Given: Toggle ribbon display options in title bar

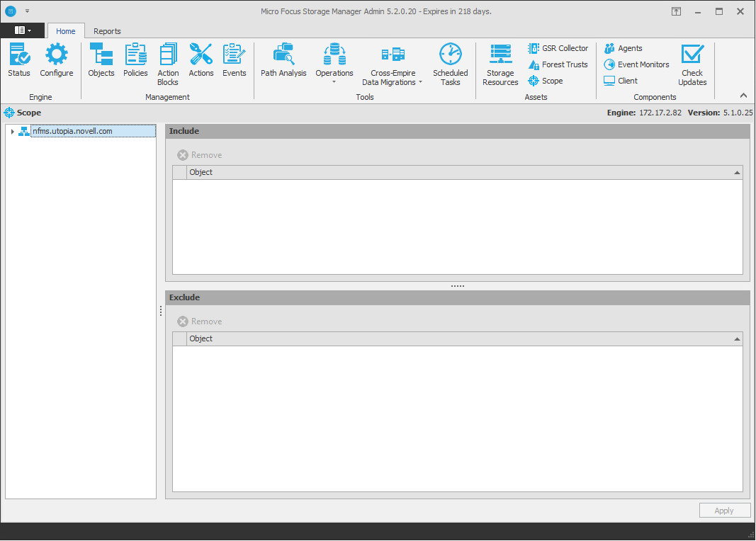Looking at the screenshot, I should click(x=677, y=11).
